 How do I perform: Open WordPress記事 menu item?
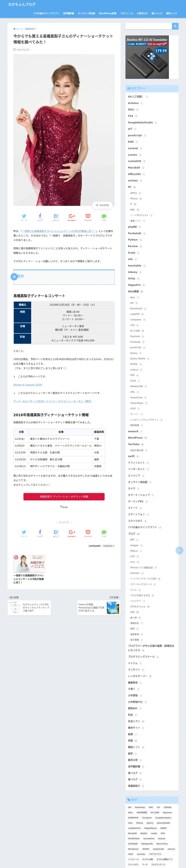(x=108, y=13)
